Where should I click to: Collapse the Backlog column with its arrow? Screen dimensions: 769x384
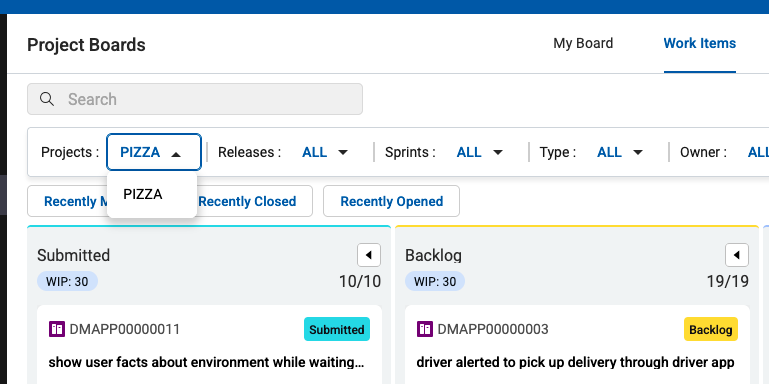[737, 255]
